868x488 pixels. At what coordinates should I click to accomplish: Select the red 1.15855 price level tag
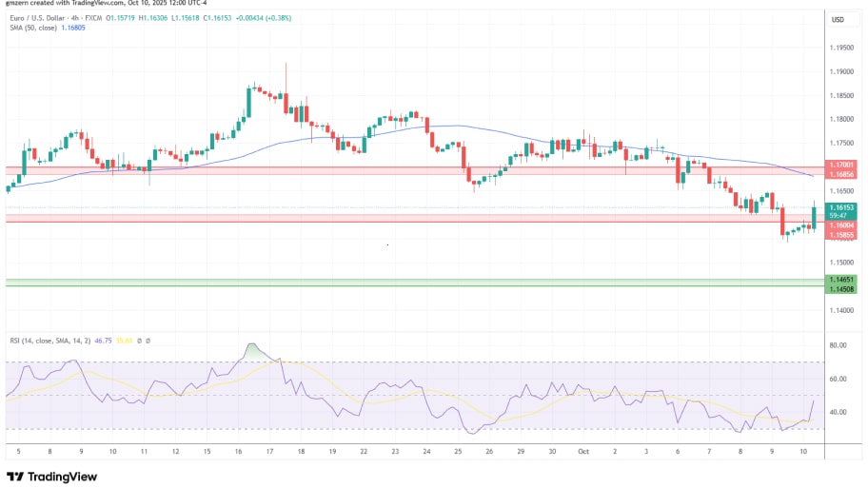coord(841,234)
